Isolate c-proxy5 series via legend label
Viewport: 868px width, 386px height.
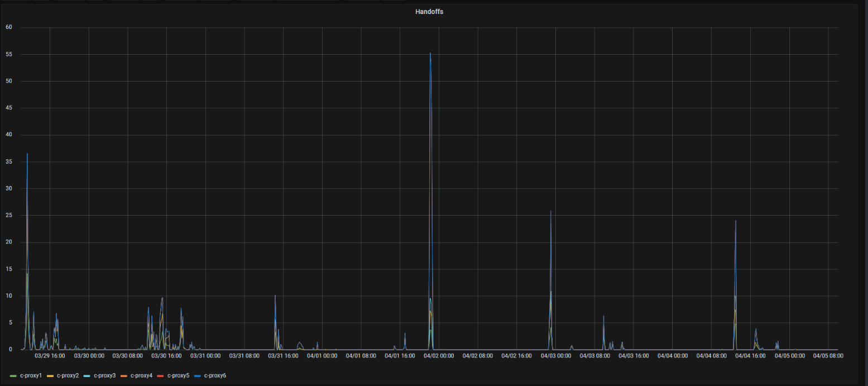pos(178,375)
